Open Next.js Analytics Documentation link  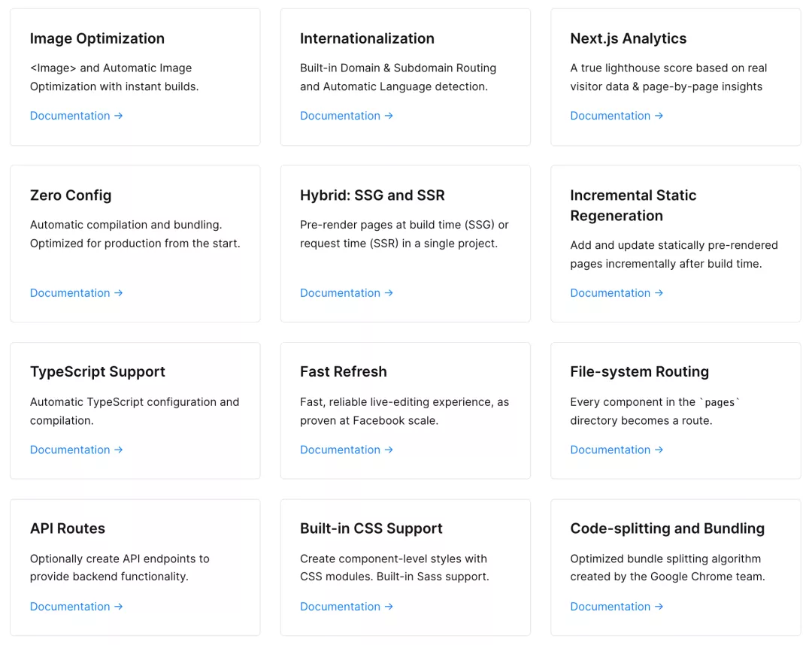click(617, 116)
